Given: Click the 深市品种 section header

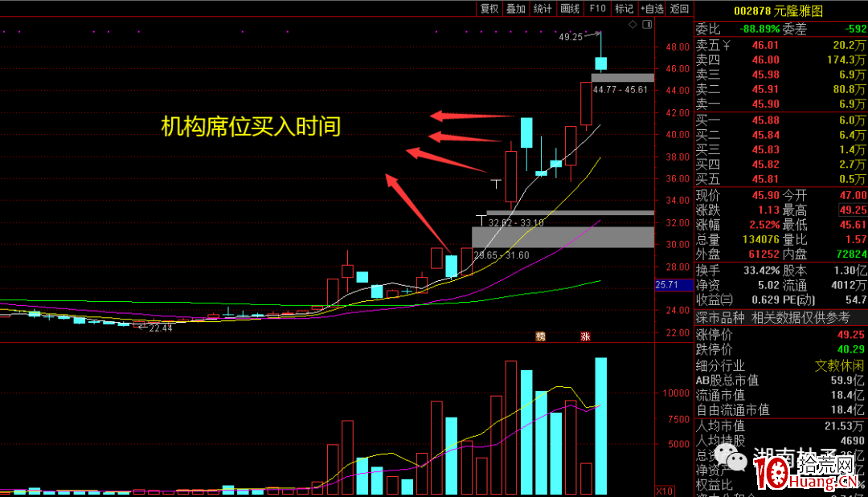Looking at the screenshot, I should pos(719,317).
